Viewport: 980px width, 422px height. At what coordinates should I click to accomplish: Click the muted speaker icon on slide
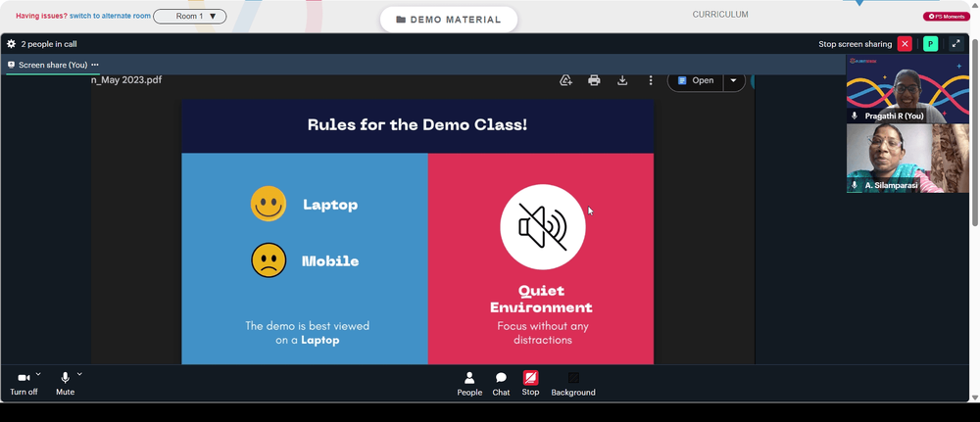[x=543, y=226]
